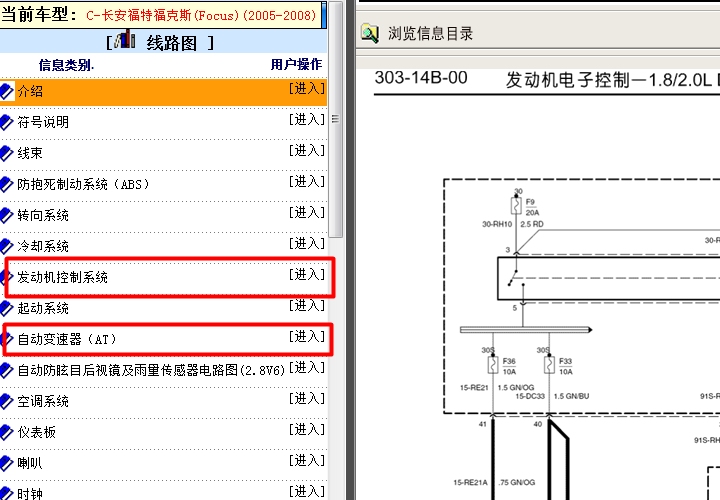720x500 pixels.
Task: Click wire label 15-RE21A in diagram
Action: [470, 483]
